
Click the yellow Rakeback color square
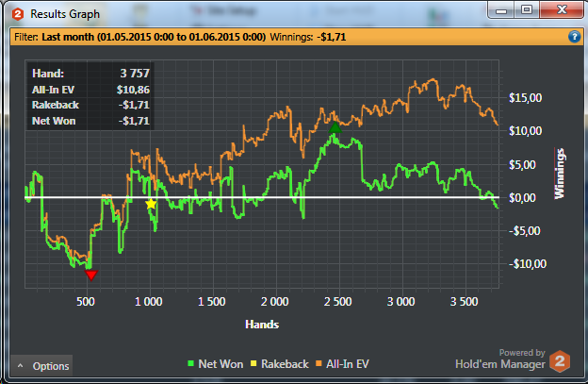click(x=253, y=363)
